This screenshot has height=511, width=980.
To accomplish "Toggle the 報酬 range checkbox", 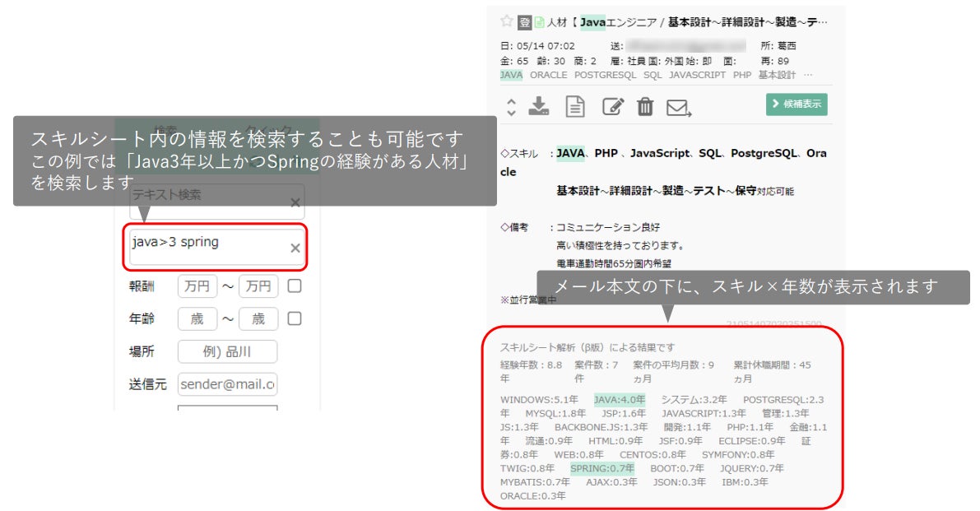I will 295,286.
